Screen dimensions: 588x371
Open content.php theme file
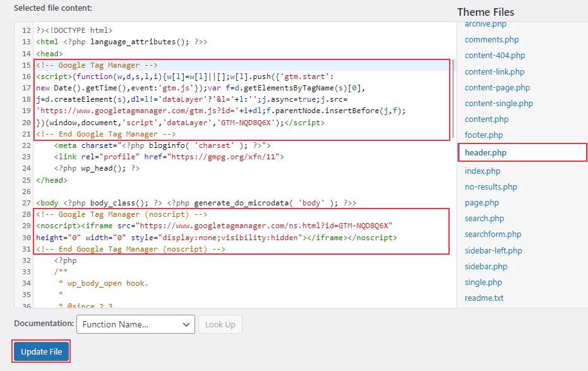486,119
